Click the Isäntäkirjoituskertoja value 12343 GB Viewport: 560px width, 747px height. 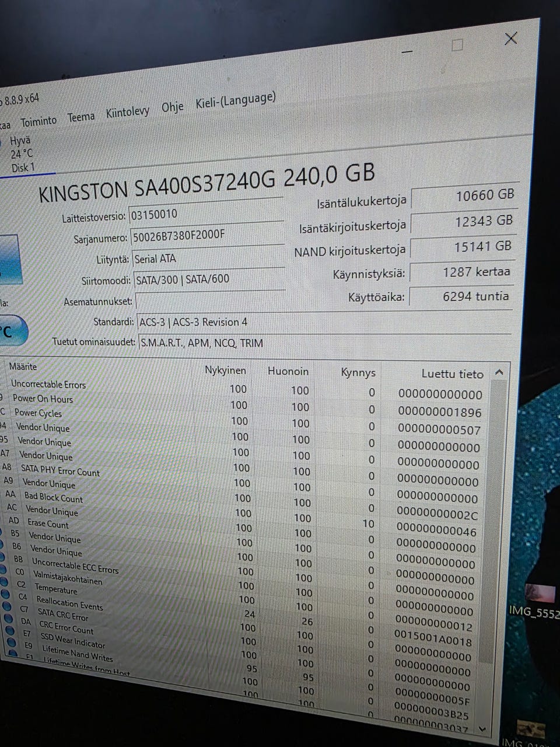(x=463, y=222)
